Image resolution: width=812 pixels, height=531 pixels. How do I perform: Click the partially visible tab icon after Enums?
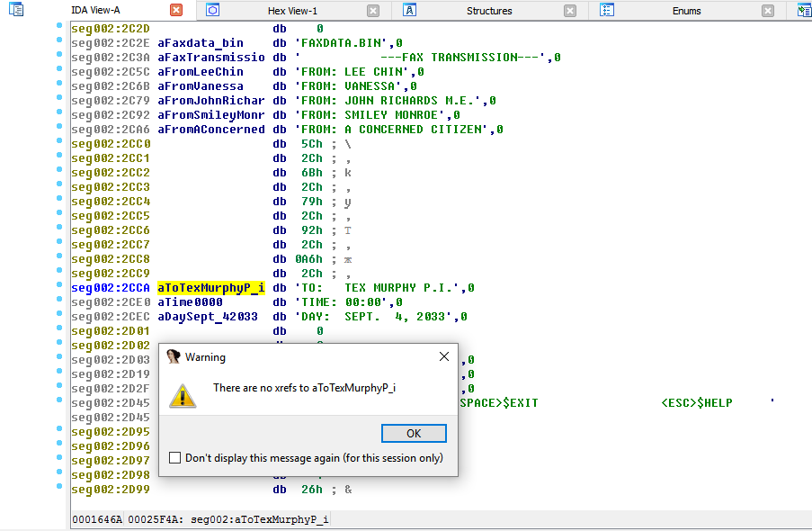[805, 10]
